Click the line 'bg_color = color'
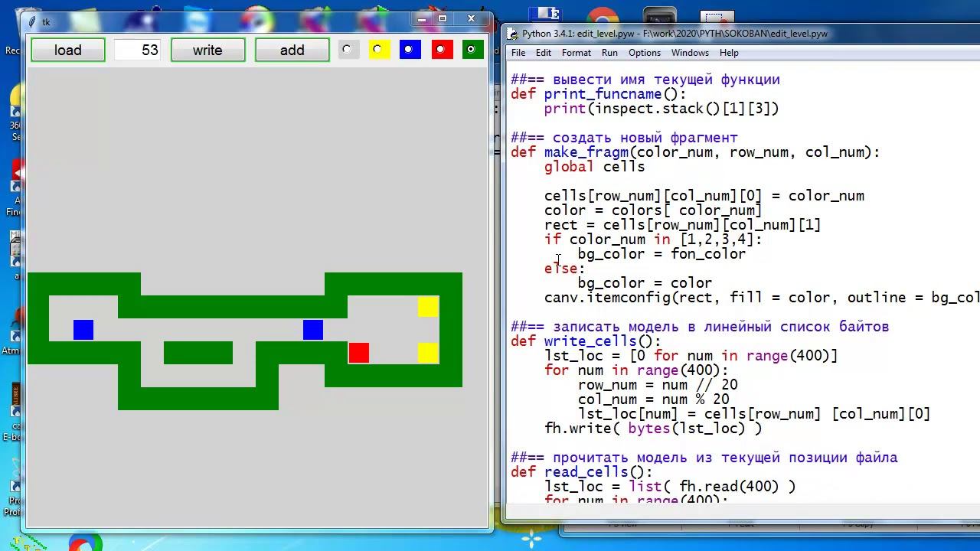The width and height of the screenshot is (980, 551). click(x=645, y=283)
